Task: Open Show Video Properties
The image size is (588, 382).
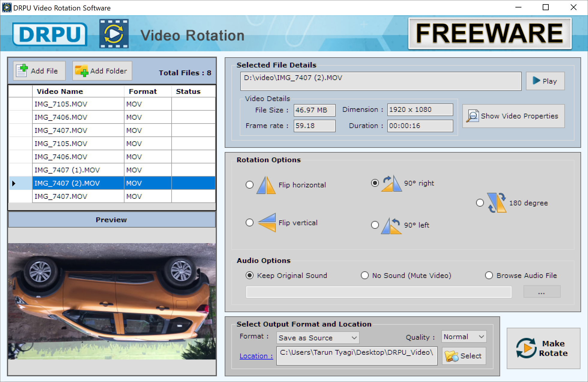Action: pyautogui.click(x=513, y=116)
